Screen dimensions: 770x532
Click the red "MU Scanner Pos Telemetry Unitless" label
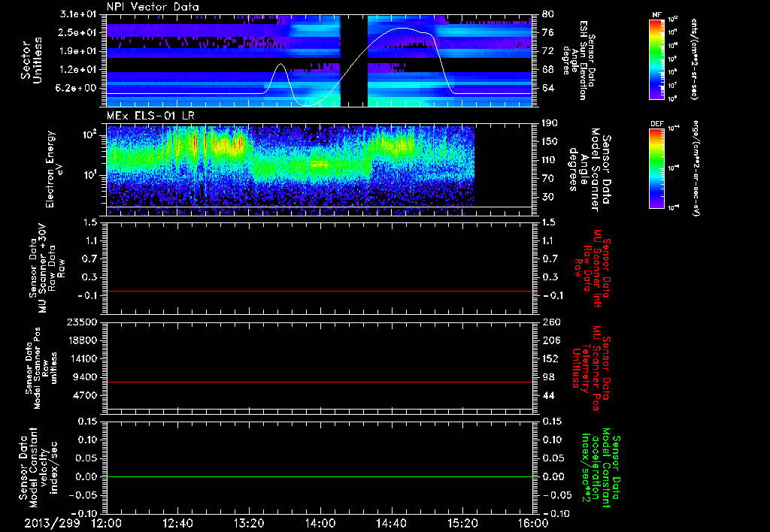pyautogui.click(x=591, y=369)
